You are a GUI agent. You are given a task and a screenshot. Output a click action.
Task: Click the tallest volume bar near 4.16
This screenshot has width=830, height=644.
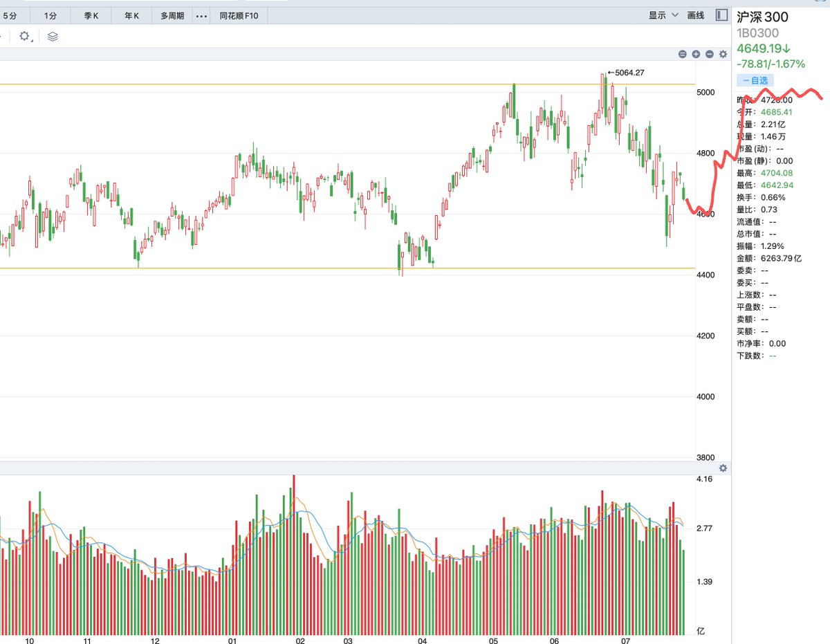[x=293, y=555]
